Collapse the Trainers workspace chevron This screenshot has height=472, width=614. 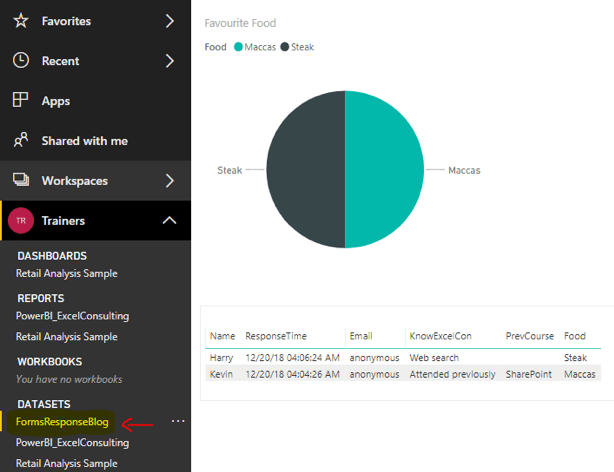[169, 220]
